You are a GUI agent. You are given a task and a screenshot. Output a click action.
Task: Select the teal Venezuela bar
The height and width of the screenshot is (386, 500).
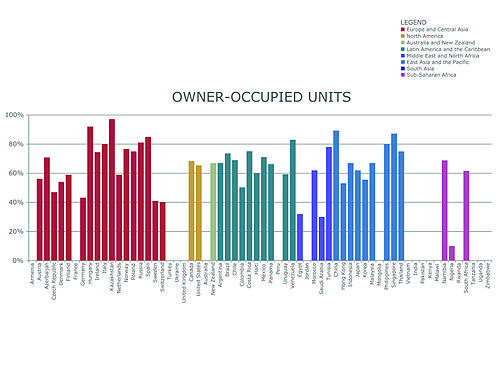click(x=293, y=200)
